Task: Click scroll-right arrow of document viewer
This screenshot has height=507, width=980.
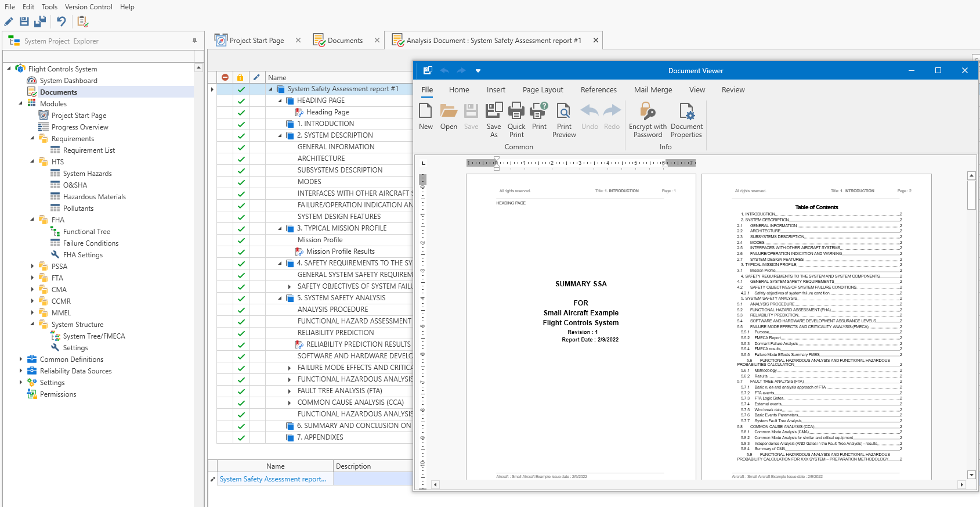Action: pos(962,484)
